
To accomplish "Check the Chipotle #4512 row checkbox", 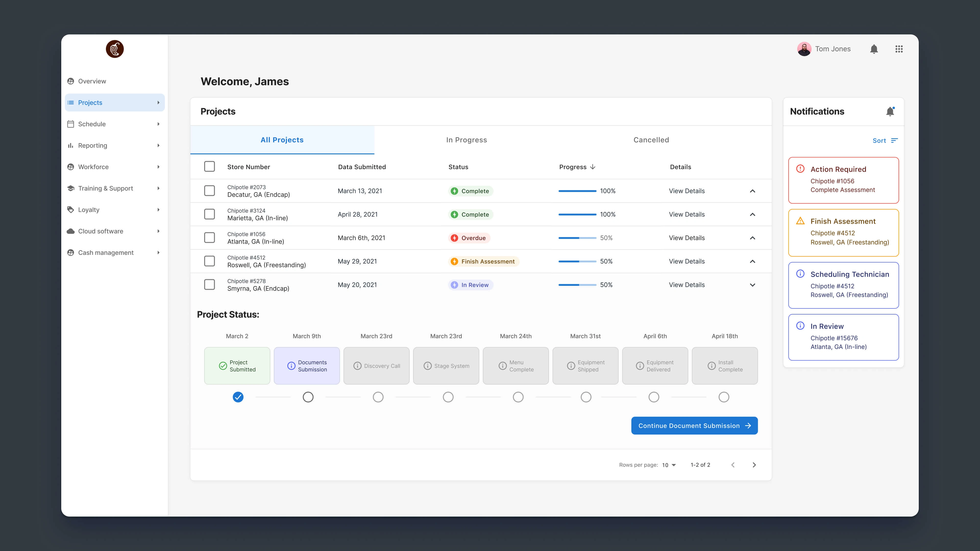I will coord(210,261).
